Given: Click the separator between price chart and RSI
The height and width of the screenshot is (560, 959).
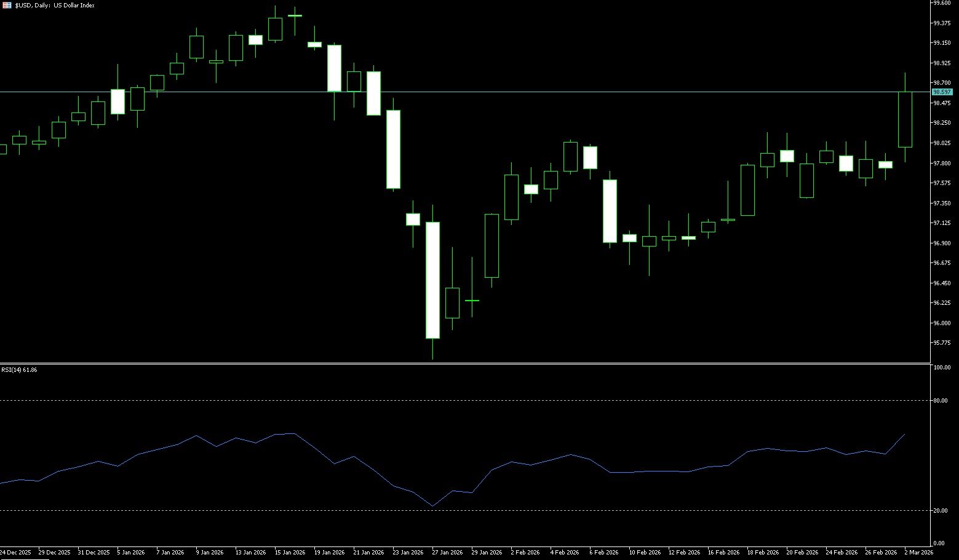Looking at the screenshot, I should pyautogui.click(x=464, y=363).
